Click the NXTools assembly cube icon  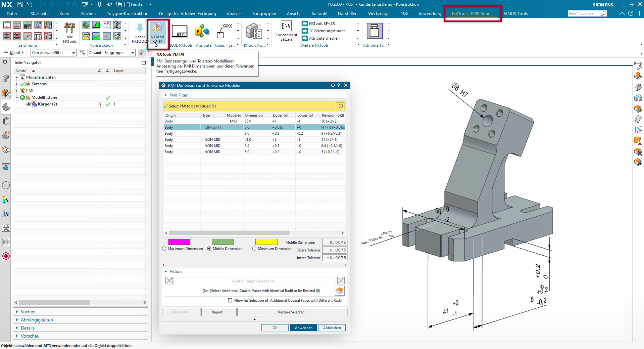(x=254, y=31)
